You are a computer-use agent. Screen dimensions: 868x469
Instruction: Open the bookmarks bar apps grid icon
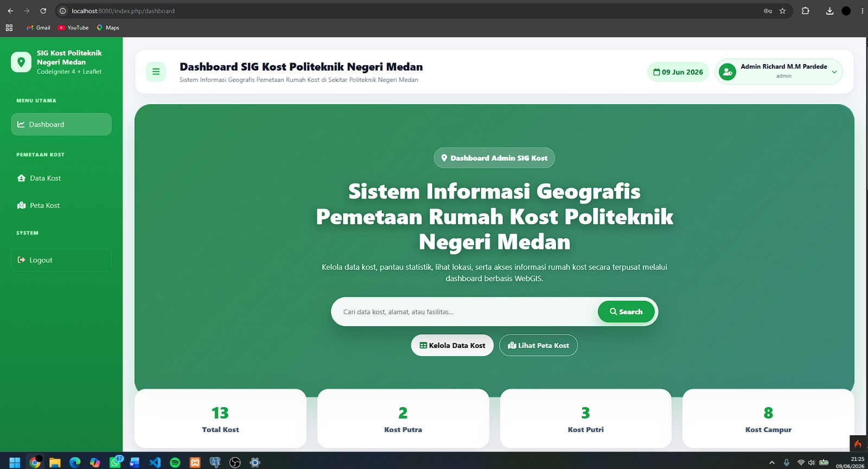[9, 28]
